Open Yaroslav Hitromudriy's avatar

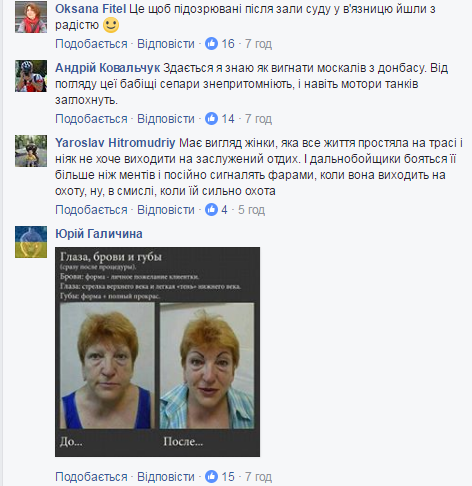coord(31,151)
